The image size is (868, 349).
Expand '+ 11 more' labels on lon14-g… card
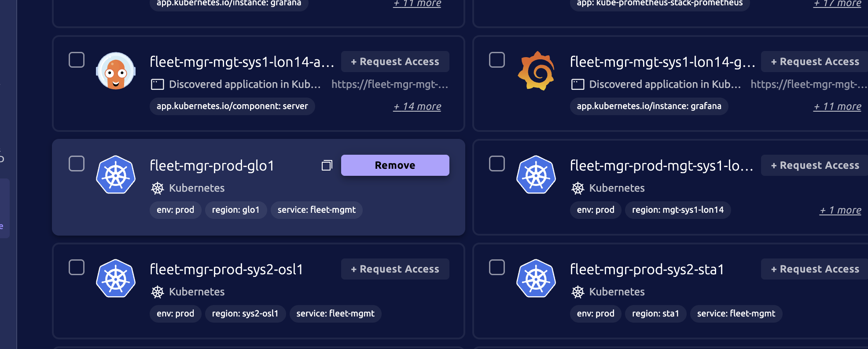(837, 106)
